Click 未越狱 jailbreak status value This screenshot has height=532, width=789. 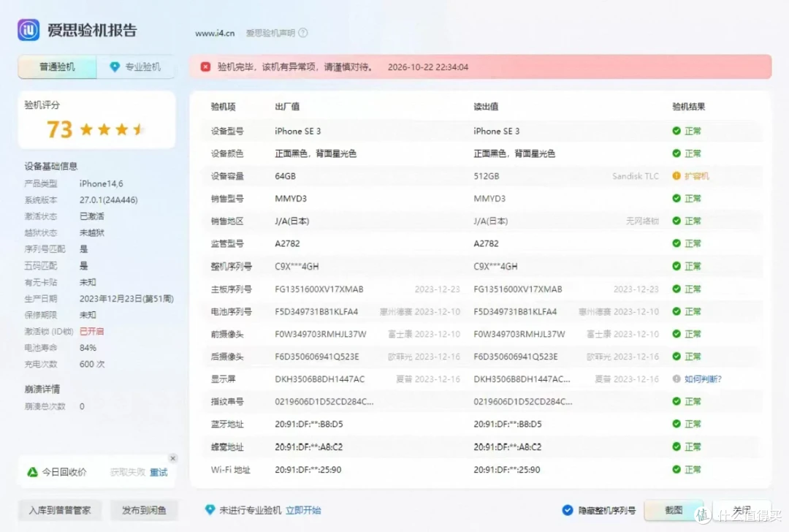tap(91, 232)
